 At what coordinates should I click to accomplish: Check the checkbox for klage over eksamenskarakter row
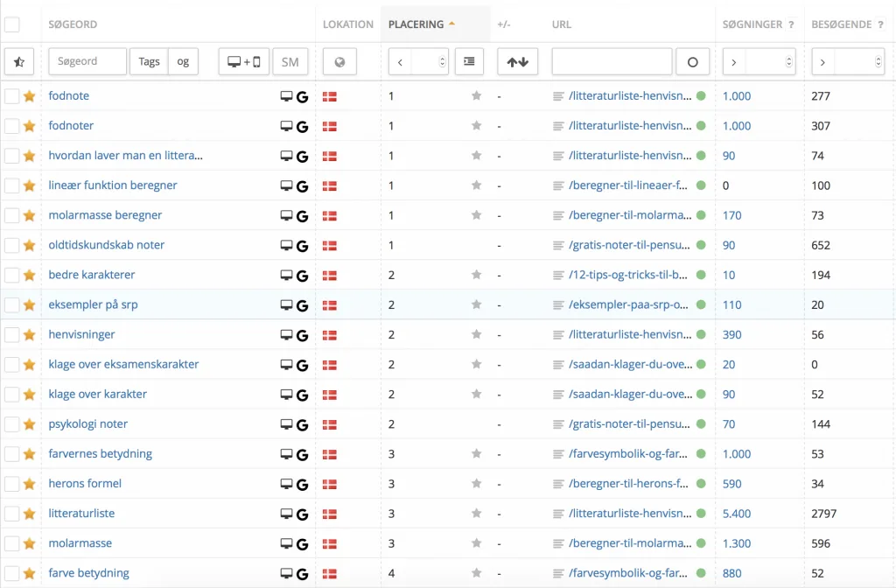12,365
